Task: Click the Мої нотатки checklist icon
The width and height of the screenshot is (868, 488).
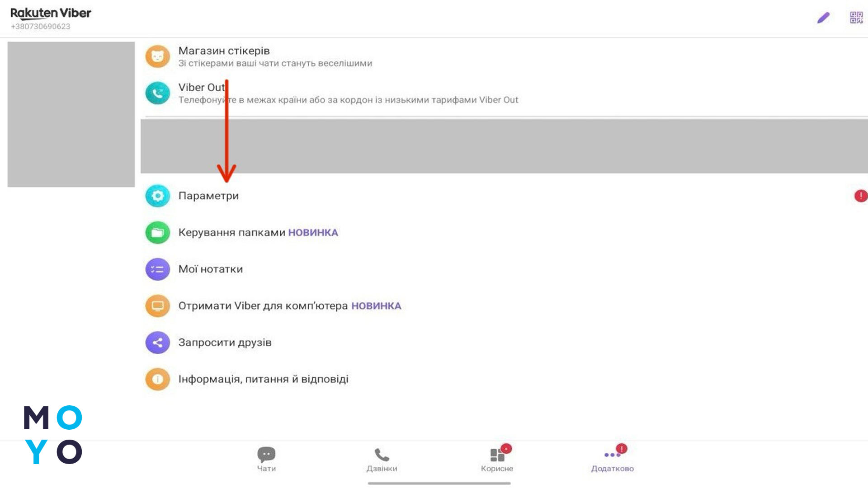Action: pos(157,269)
